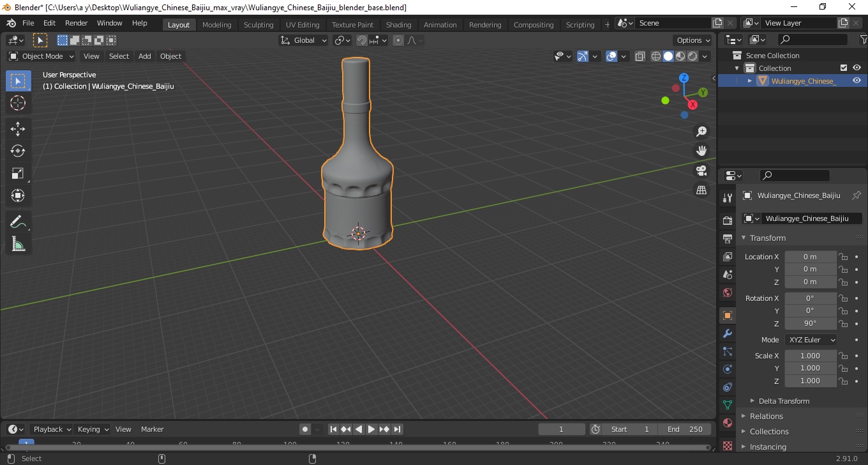Switch to the Sculpting workspace tab
The height and width of the screenshot is (465, 868).
pos(258,25)
